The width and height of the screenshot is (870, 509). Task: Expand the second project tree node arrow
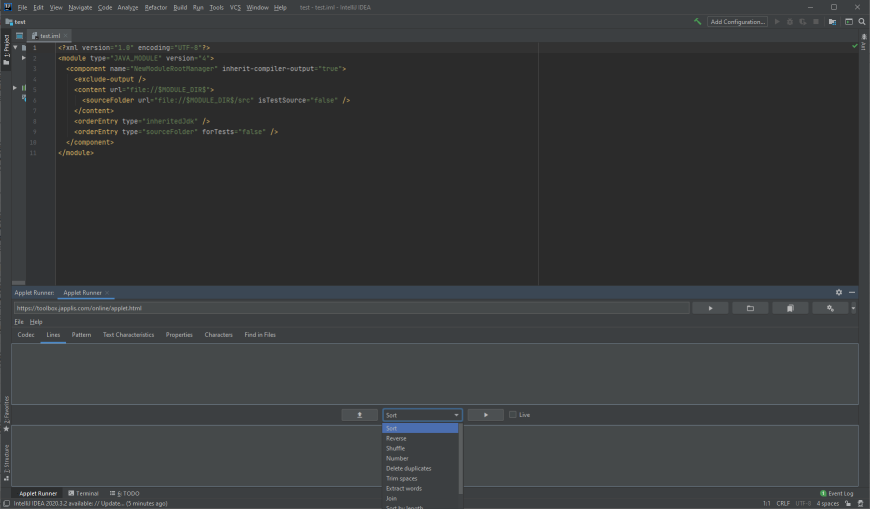click(x=23, y=58)
